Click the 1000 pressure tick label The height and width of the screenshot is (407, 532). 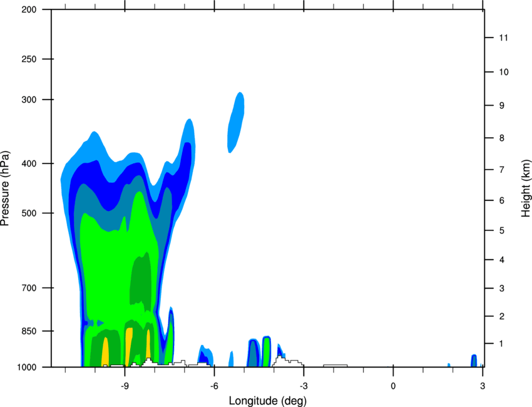point(27,368)
